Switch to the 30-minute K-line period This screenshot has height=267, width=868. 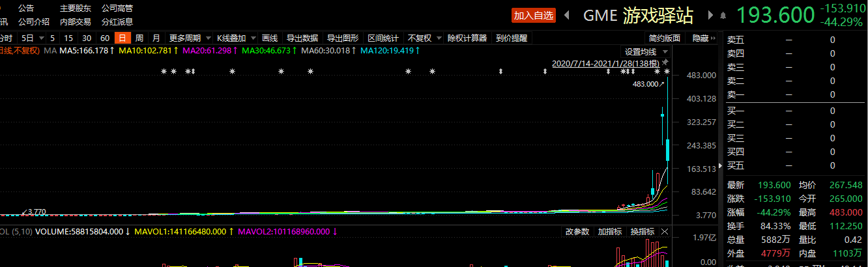[86, 38]
